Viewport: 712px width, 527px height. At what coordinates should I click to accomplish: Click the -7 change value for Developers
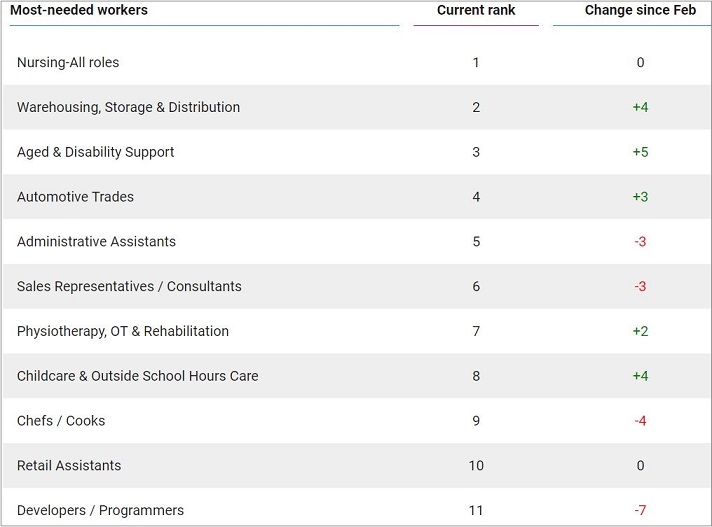640,510
